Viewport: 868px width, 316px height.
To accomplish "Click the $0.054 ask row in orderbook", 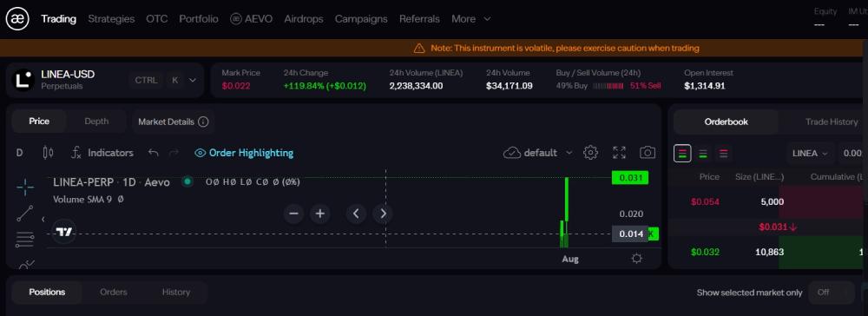I will [768, 202].
